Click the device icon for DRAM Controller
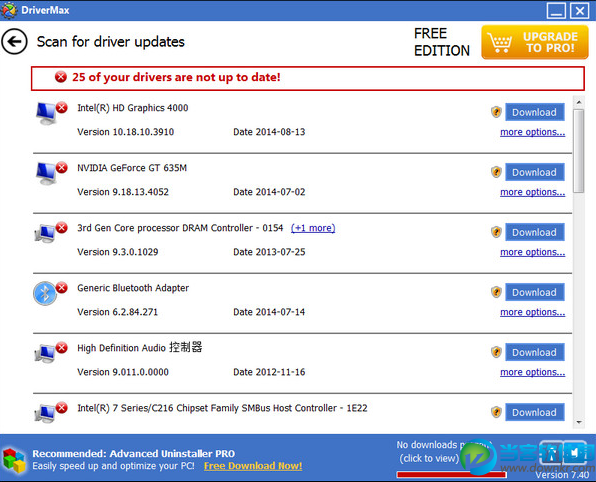596x482 pixels. pos(45,233)
